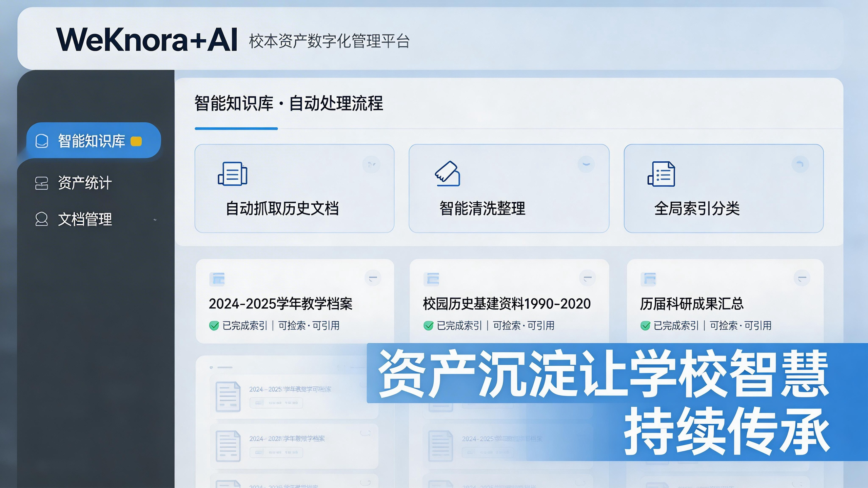Toggle the green index check on 校园历史基建资料 card
The width and height of the screenshot is (868, 488).
[428, 325]
